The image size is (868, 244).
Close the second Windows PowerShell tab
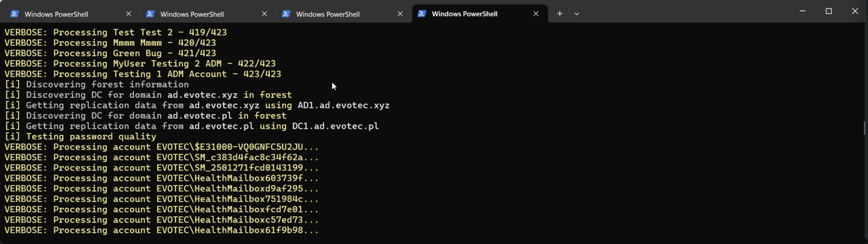coord(264,14)
